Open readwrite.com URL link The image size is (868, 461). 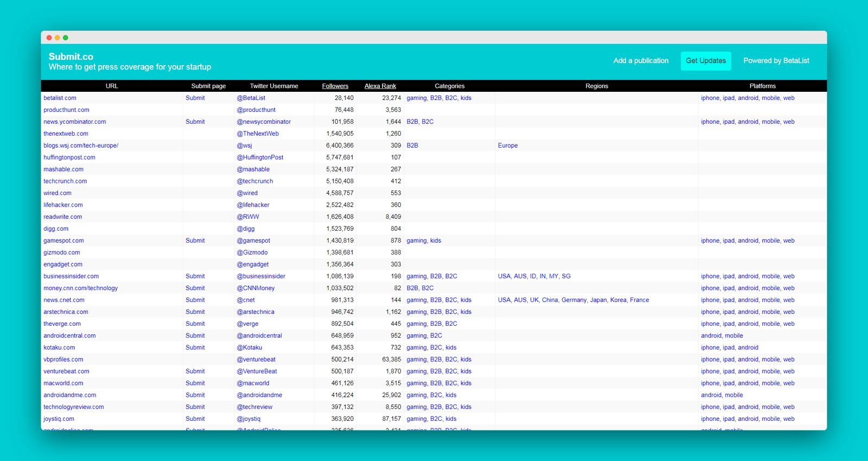tap(63, 217)
